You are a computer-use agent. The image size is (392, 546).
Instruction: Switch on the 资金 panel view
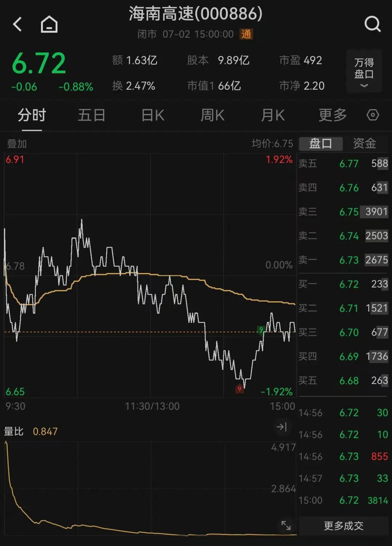point(364,143)
